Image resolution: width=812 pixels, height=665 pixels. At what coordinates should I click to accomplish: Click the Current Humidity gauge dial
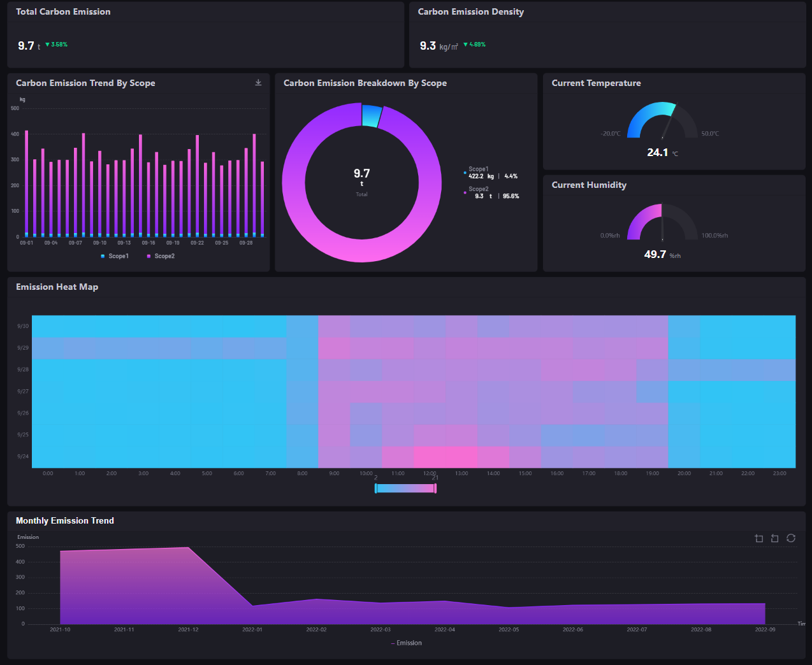662,222
